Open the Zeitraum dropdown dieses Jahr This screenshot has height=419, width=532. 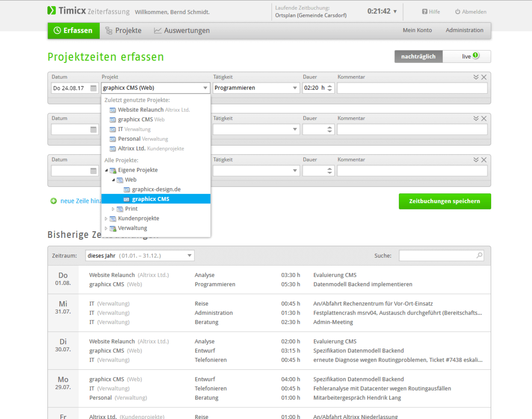pos(189,256)
